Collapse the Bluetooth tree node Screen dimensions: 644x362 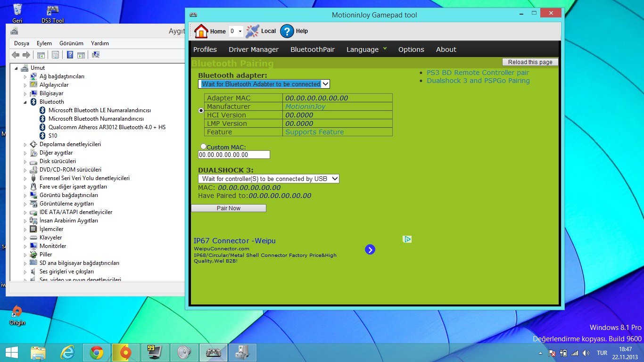click(25, 102)
